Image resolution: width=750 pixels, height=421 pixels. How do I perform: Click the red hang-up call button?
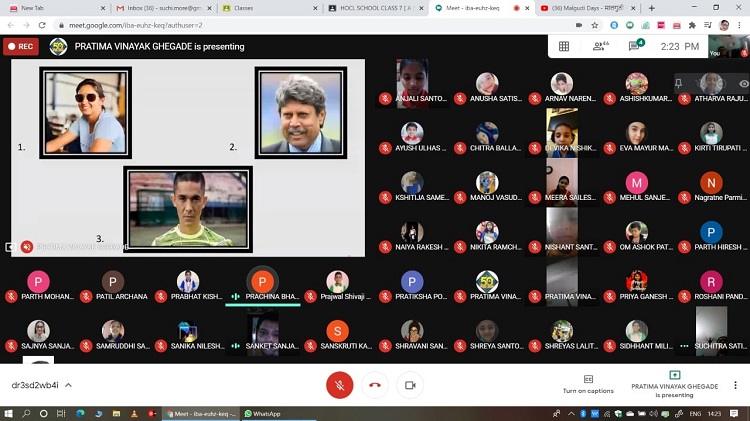375,385
